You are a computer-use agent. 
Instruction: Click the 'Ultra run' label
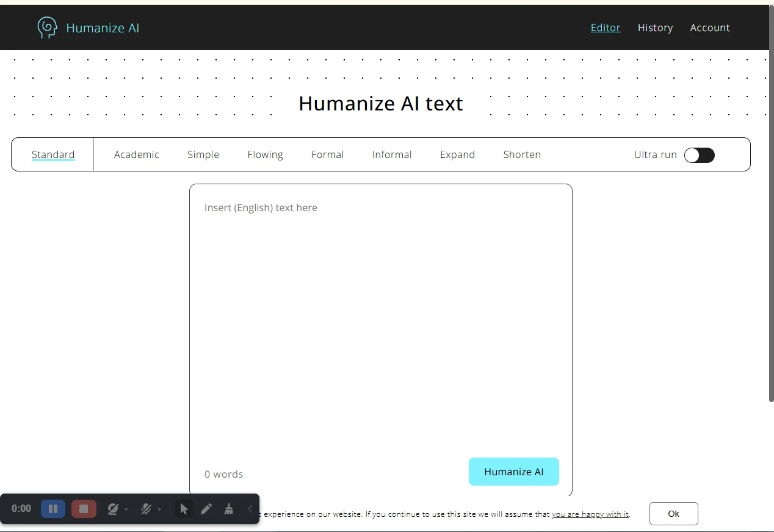pyautogui.click(x=656, y=155)
